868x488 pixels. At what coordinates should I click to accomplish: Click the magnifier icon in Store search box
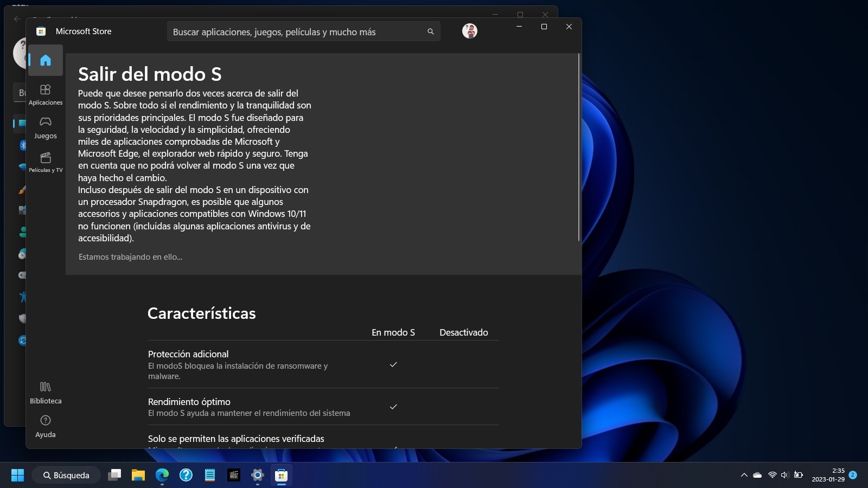(431, 32)
